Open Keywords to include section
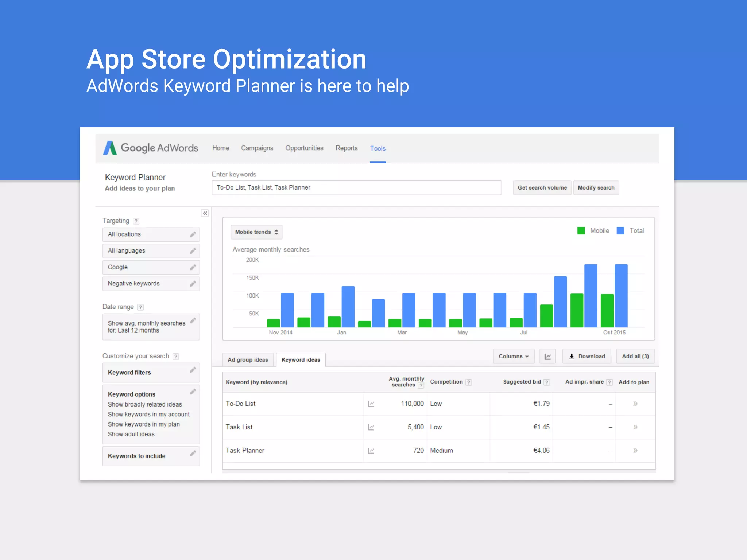Screen dimensions: 747x560 pos(151,456)
